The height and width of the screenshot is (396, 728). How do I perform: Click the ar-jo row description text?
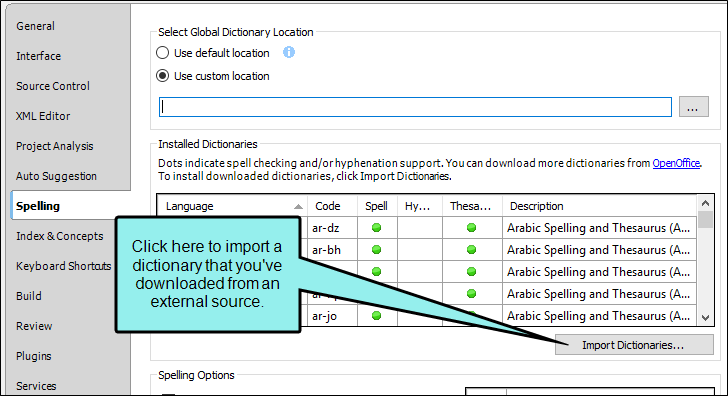tap(598, 316)
